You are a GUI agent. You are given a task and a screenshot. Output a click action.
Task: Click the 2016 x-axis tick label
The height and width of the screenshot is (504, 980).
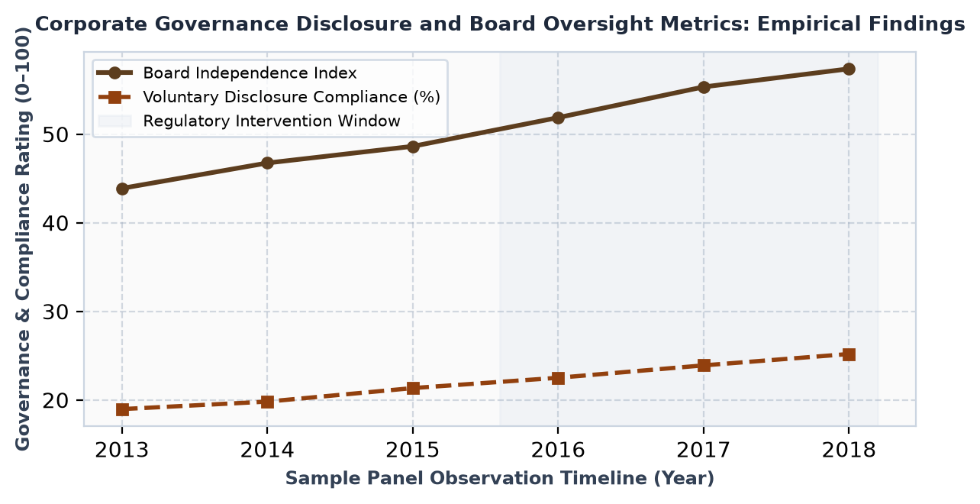pos(558,450)
